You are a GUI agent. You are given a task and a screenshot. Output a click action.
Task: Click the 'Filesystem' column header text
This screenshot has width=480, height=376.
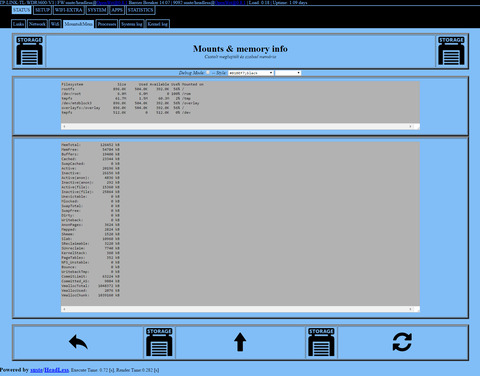pyautogui.click(x=72, y=84)
